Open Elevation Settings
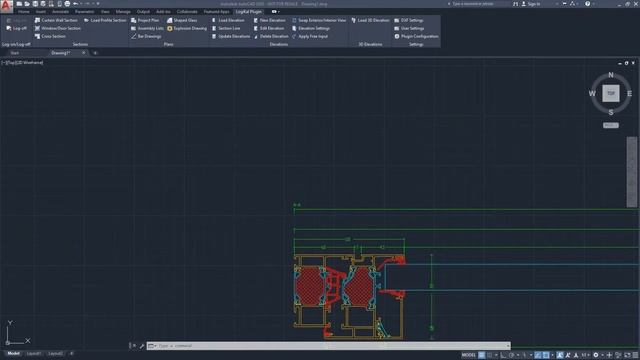640x360 pixels. pos(311,28)
